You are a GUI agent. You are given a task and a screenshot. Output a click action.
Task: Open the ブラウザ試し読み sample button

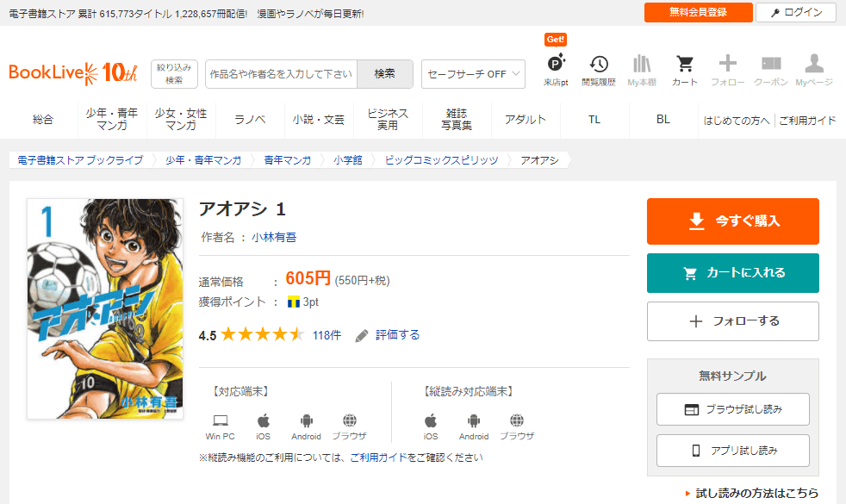[x=732, y=409]
